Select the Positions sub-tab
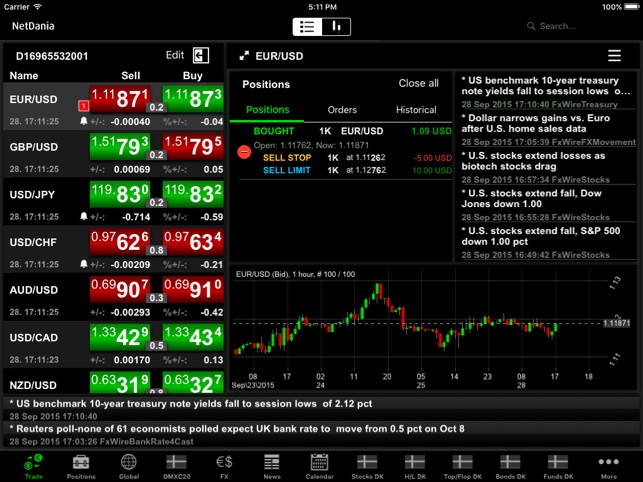643x482 pixels. tap(267, 110)
